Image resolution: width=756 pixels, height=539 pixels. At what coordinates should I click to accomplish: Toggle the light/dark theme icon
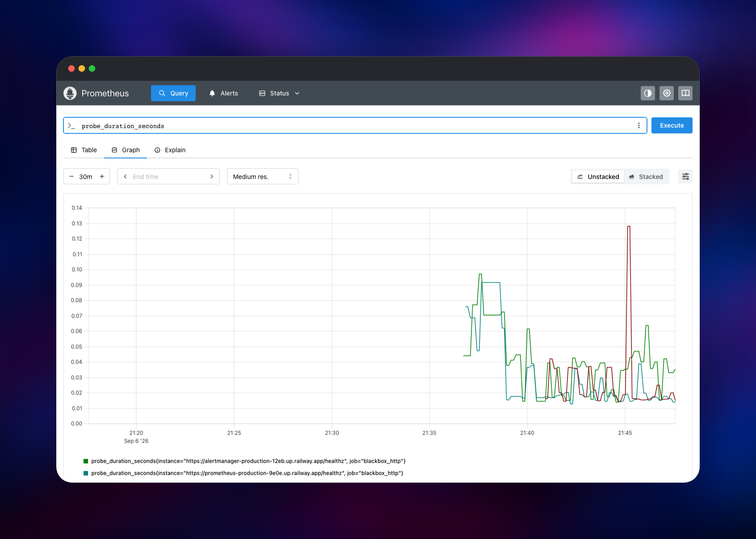point(647,93)
